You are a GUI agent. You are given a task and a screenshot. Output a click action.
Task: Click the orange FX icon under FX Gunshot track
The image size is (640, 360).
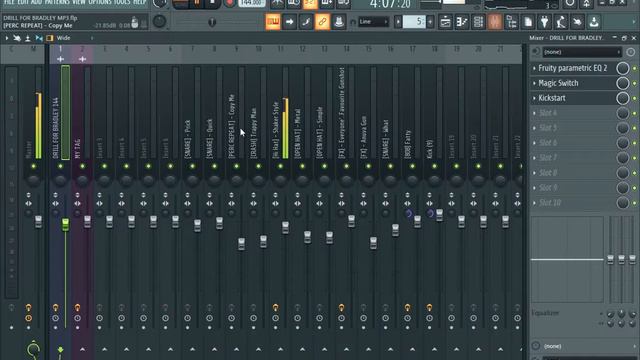341,307
